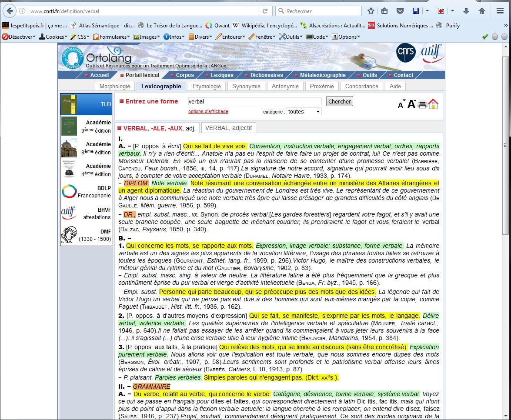The height and width of the screenshot is (420, 511).
Task: Open DMF (1330 - 1500) dictionary
Action: [86, 235]
